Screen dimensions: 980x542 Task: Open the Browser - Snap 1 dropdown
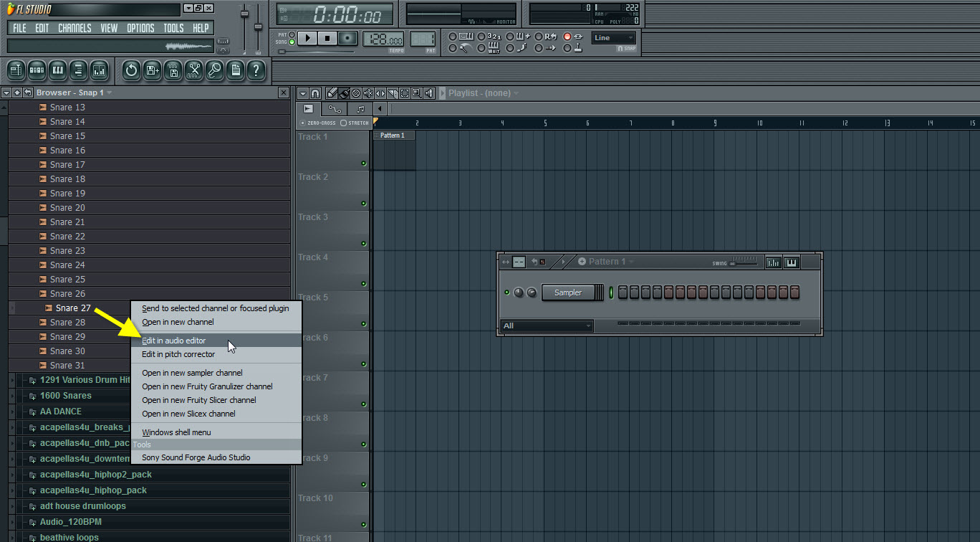(x=109, y=92)
